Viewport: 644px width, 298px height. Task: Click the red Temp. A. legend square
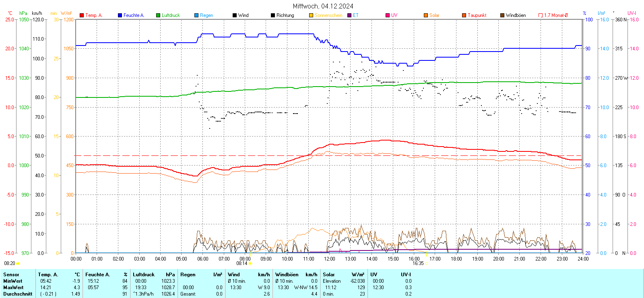click(82, 15)
